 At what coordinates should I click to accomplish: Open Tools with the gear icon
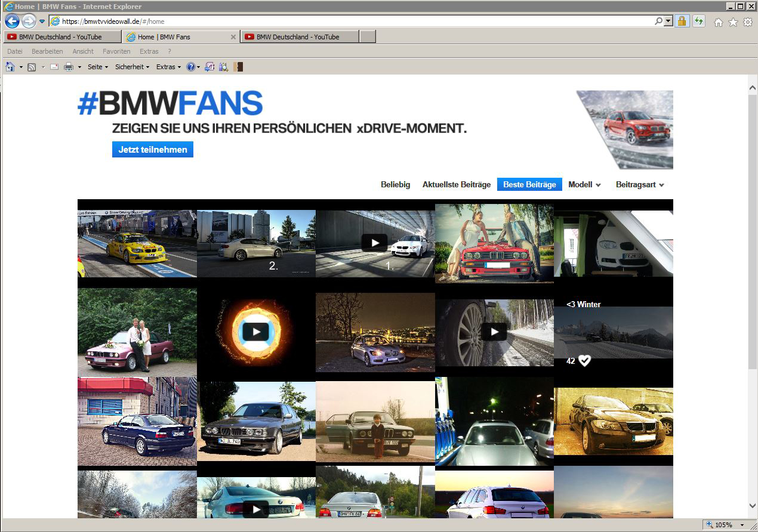747,22
